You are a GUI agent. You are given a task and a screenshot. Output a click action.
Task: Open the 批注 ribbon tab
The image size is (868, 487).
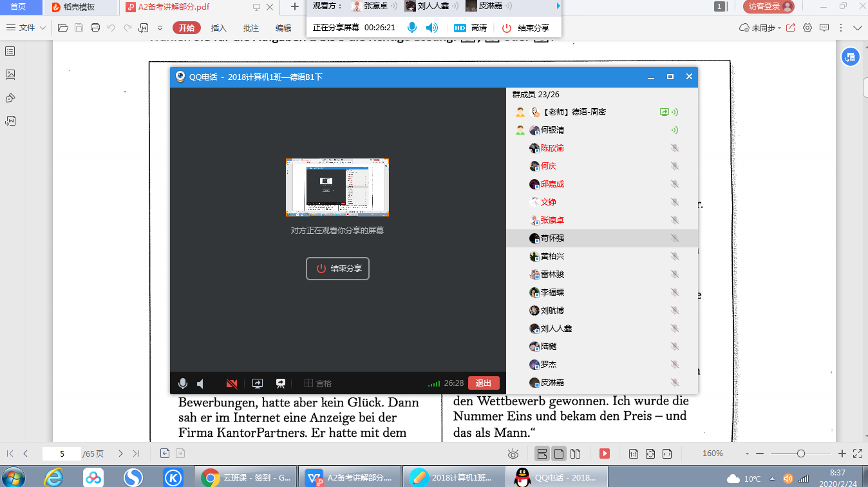pyautogui.click(x=251, y=28)
